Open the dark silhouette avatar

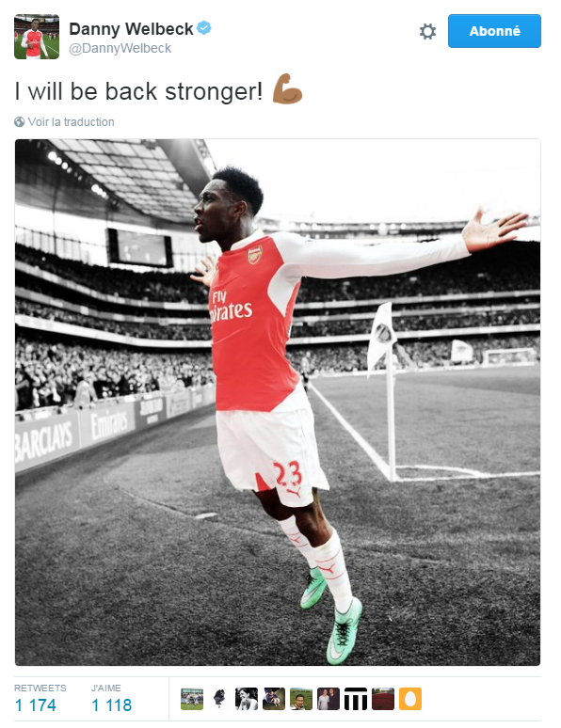219,699
